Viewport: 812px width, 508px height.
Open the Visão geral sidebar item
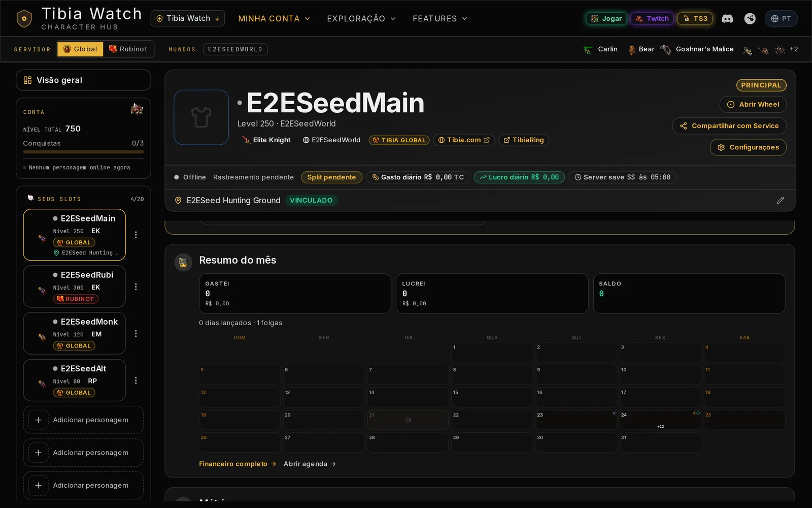point(83,80)
